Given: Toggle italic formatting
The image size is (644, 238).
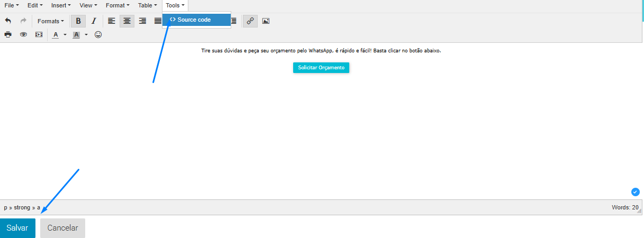Looking at the screenshot, I should coord(94,21).
